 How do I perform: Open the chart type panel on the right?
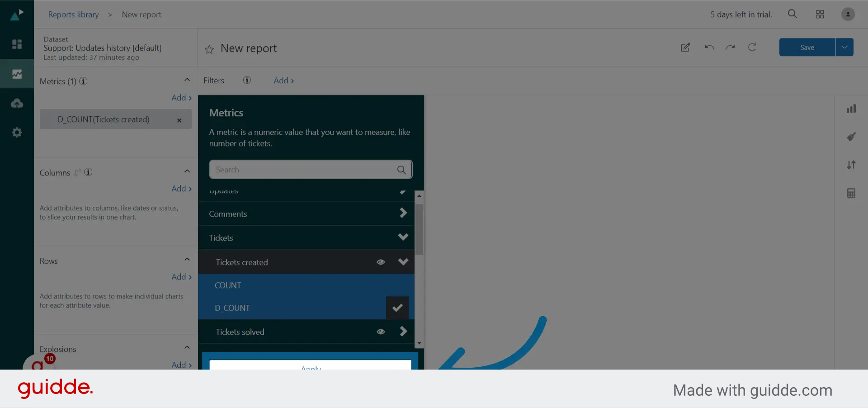pos(851,109)
